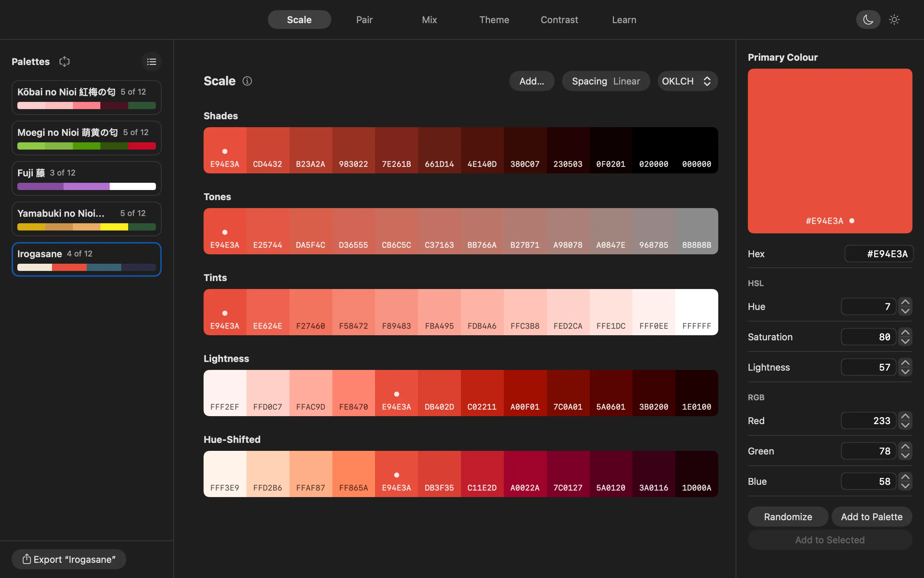This screenshot has width=924, height=578.
Task: Open the Mix tab
Action: point(429,20)
